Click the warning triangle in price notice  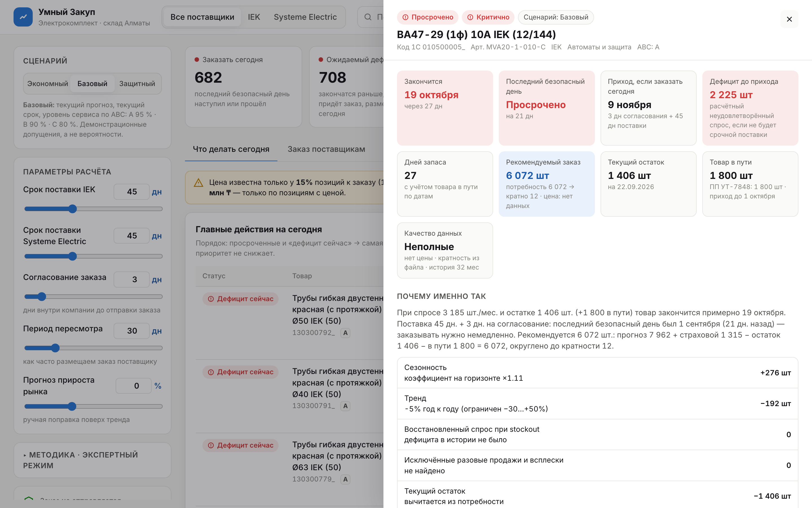pyautogui.click(x=199, y=183)
